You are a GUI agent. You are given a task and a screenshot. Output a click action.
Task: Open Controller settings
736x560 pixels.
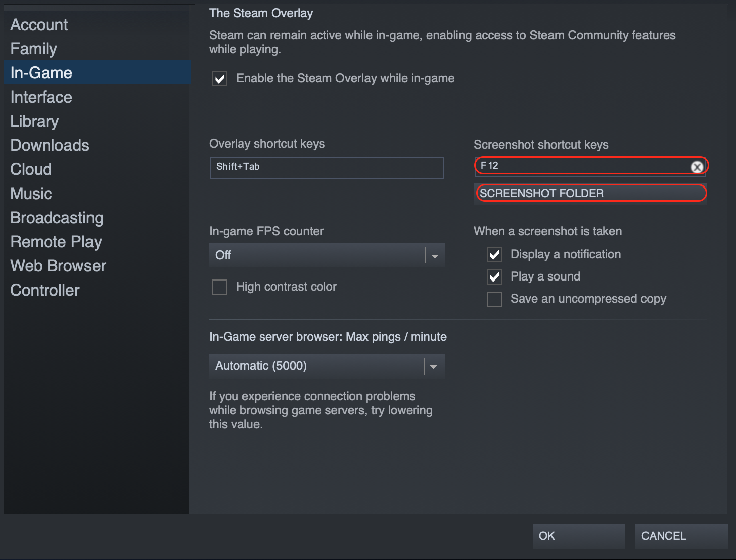(x=97, y=290)
